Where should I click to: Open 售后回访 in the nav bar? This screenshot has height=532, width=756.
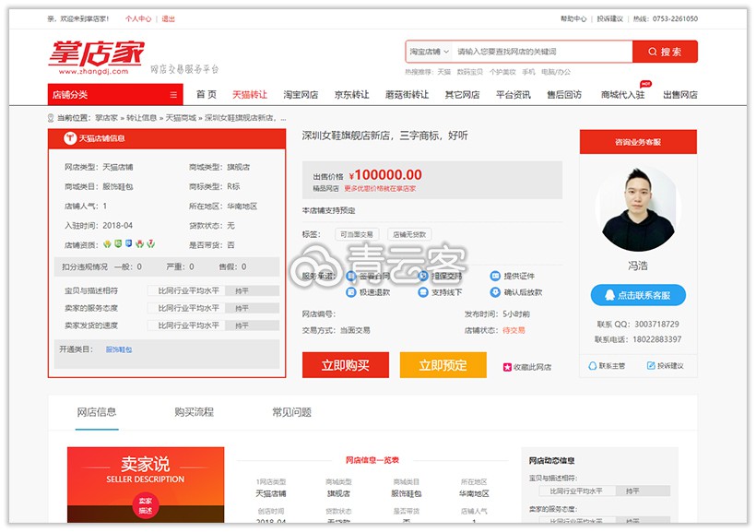[564, 95]
